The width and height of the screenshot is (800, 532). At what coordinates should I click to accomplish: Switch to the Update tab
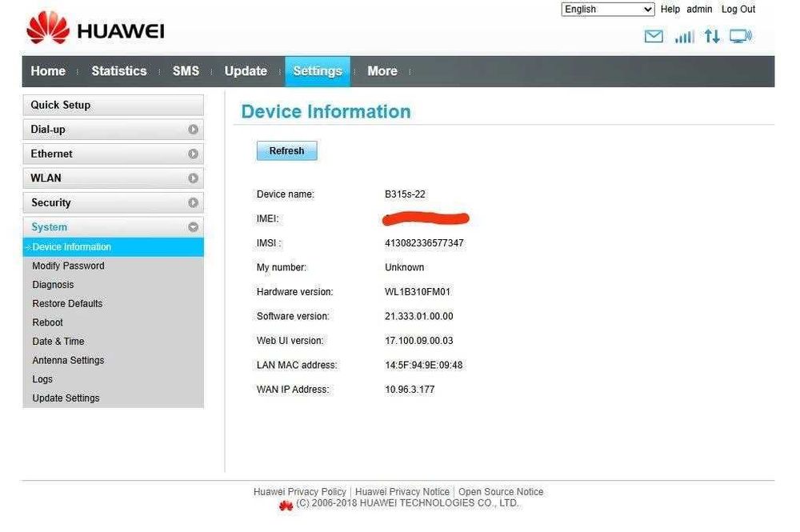(246, 71)
